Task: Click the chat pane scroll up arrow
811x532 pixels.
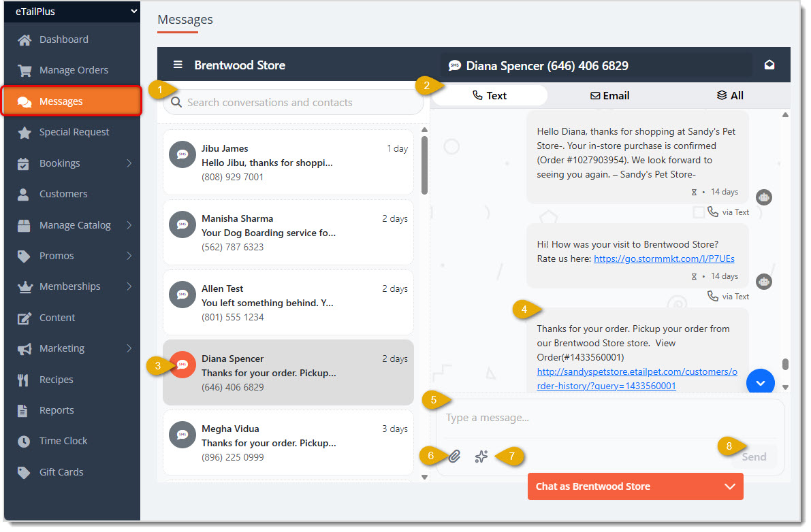Action: [785, 115]
